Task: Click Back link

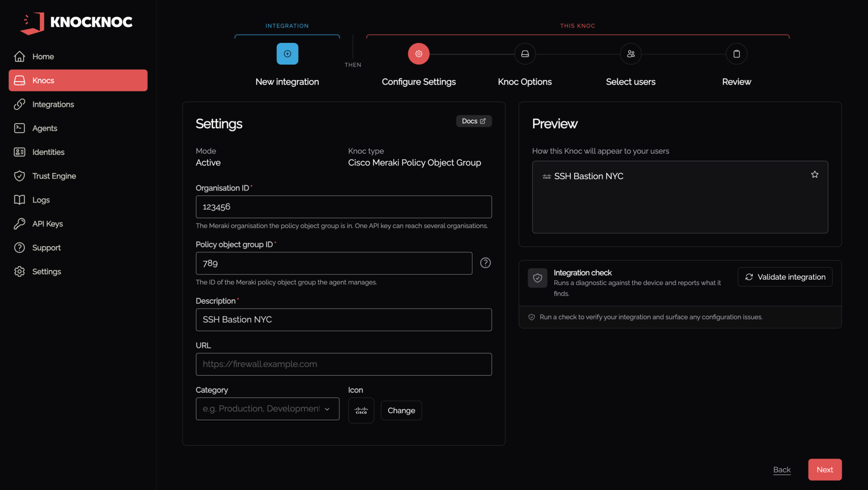Action: tap(782, 470)
